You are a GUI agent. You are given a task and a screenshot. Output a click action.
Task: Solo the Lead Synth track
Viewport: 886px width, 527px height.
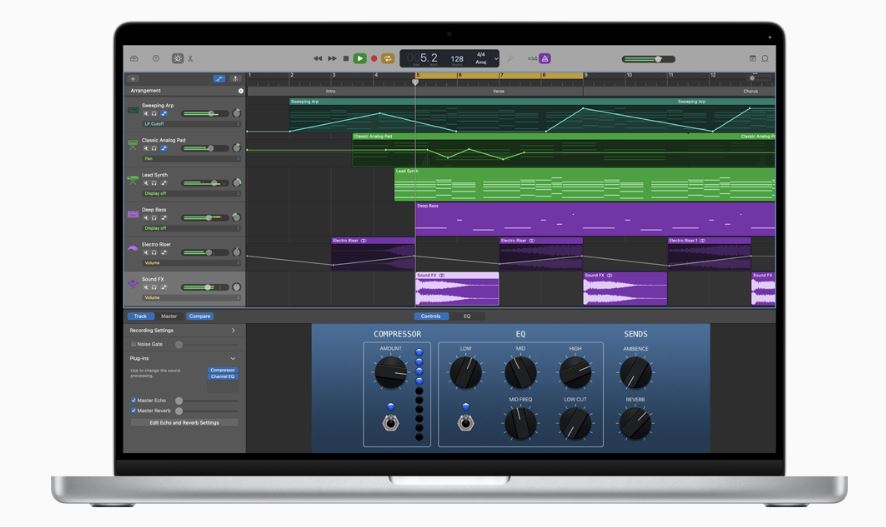pos(154,183)
